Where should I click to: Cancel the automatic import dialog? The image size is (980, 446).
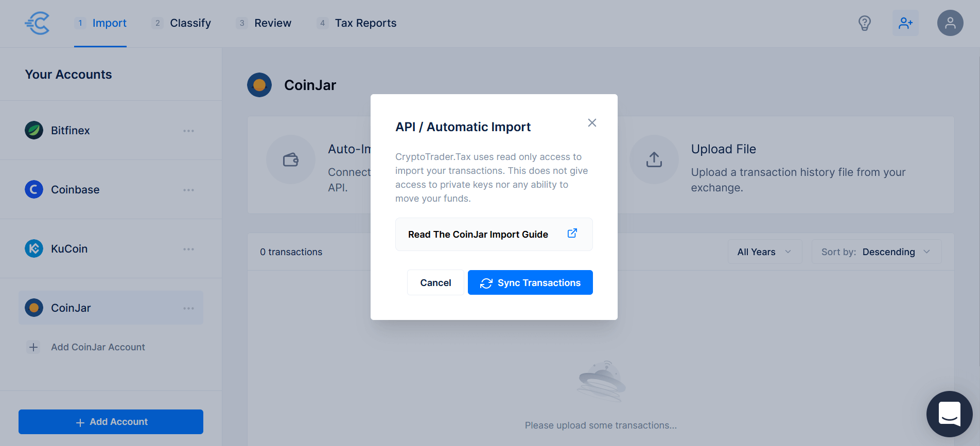point(435,282)
